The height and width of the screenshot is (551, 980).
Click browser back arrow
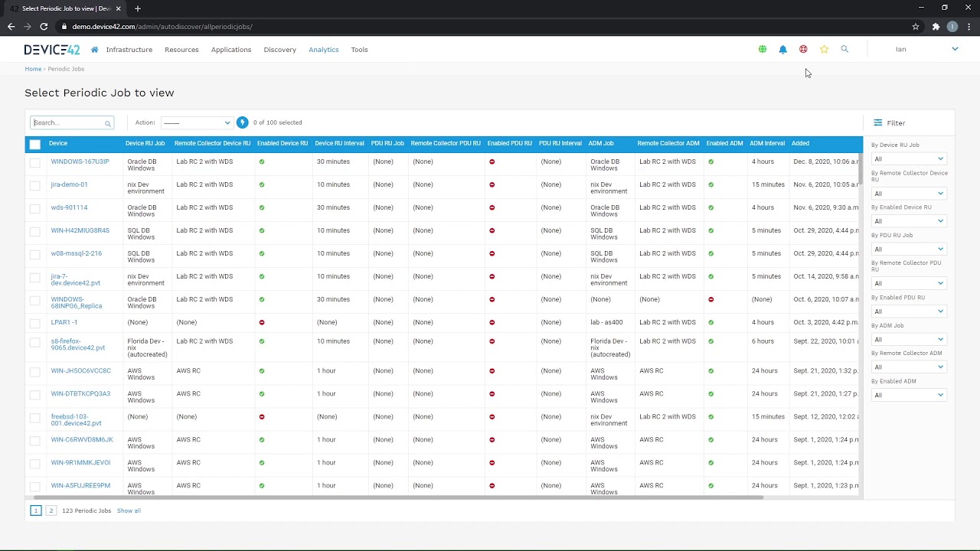(x=11, y=27)
